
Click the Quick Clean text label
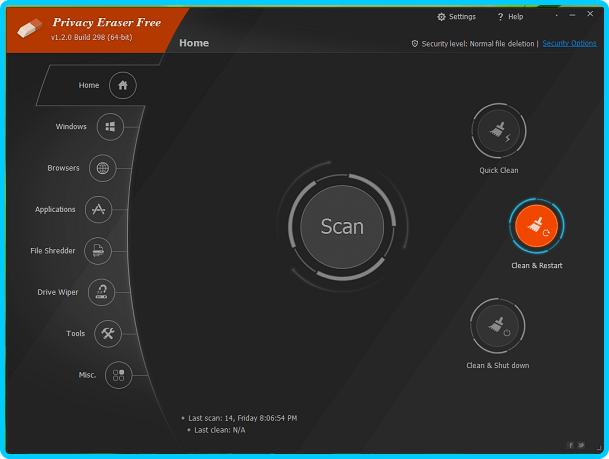point(499,170)
